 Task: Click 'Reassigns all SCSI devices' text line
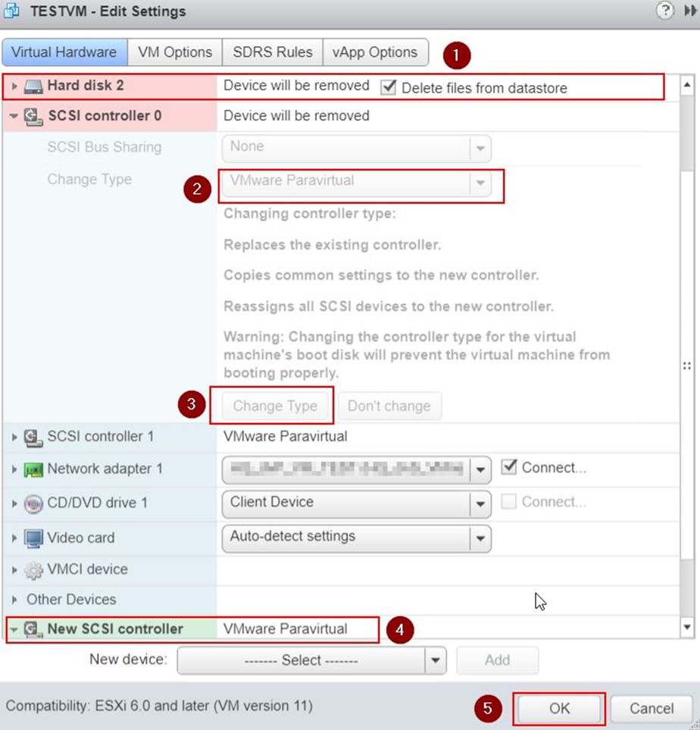[x=389, y=306]
